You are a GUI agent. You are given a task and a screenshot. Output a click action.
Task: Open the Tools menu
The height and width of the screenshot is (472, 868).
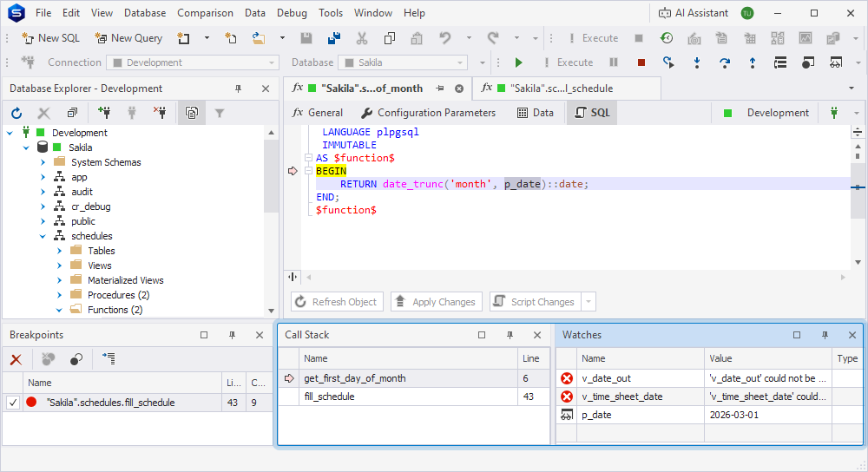click(x=331, y=13)
